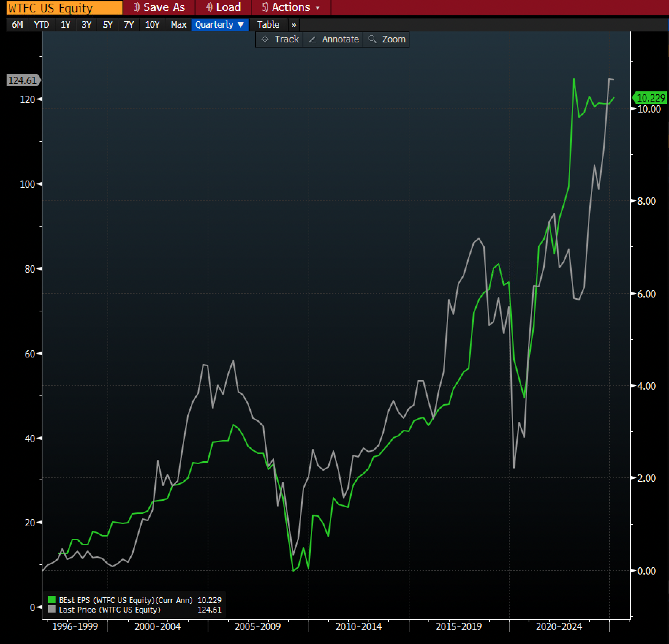Click the Load button
Viewport: 669px width, 644px height.
coord(223,7)
